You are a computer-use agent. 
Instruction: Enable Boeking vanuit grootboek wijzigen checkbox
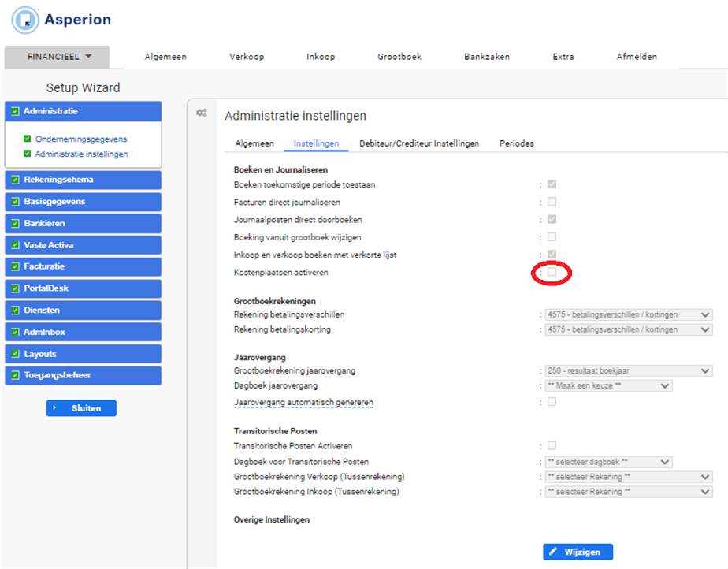(x=552, y=237)
